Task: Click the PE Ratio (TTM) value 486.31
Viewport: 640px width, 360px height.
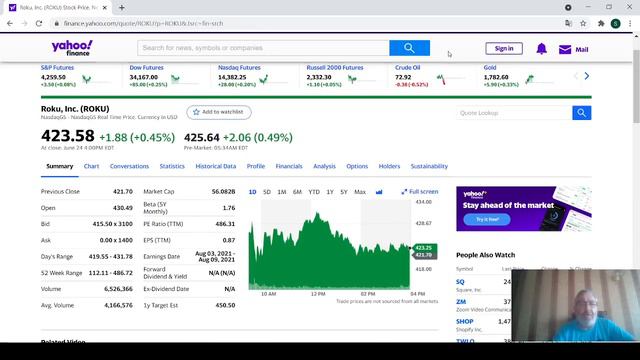Action: tap(225, 224)
